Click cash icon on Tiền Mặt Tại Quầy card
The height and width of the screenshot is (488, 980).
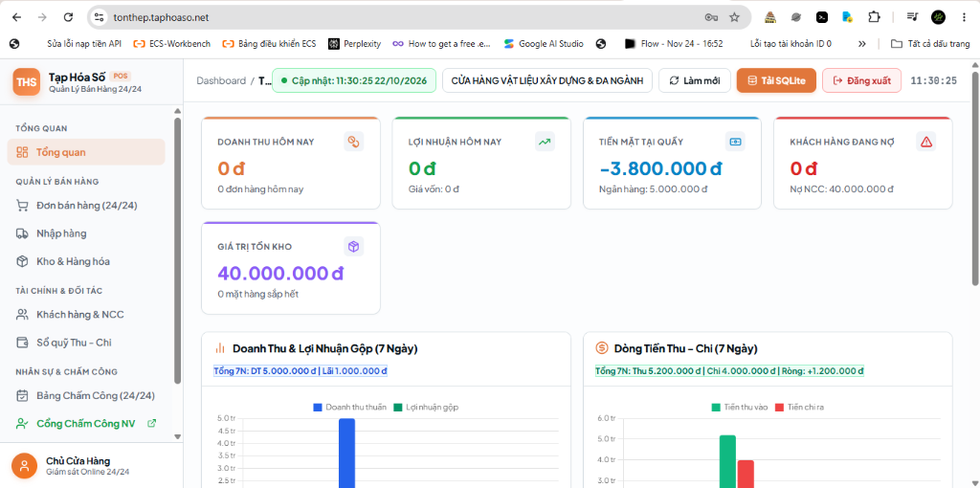tap(735, 142)
